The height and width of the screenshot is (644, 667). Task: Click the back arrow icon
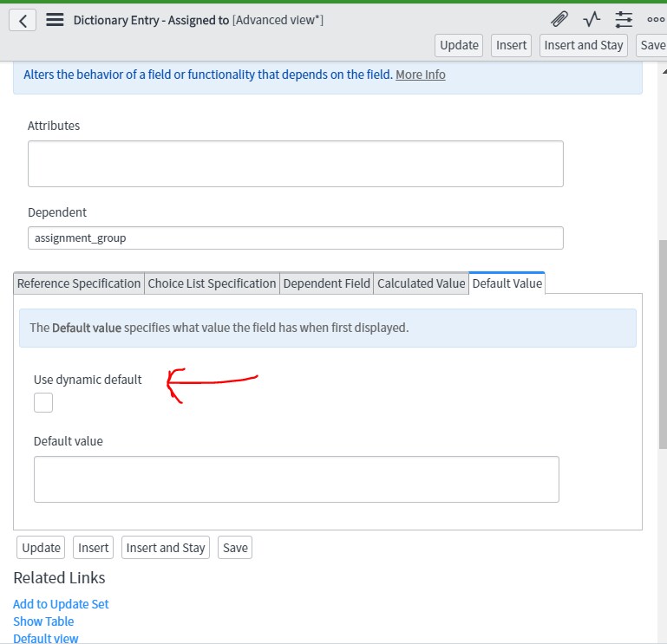pyautogui.click(x=23, y=20)
